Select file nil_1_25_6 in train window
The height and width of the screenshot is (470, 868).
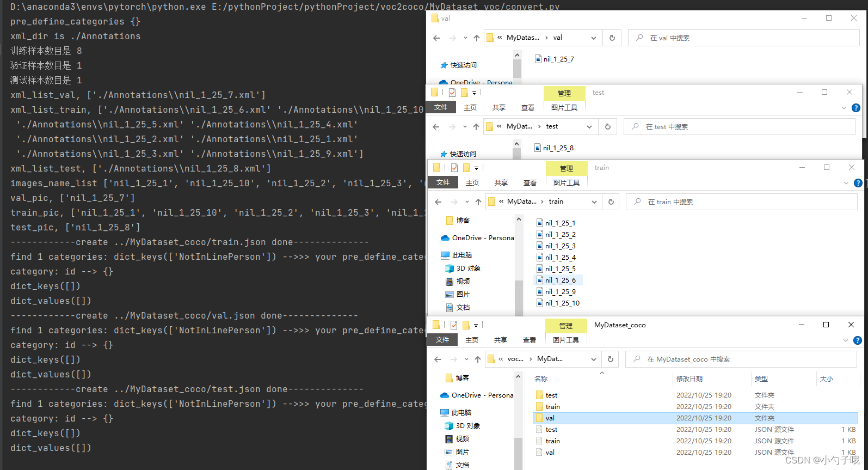click(x=559, y=280)
